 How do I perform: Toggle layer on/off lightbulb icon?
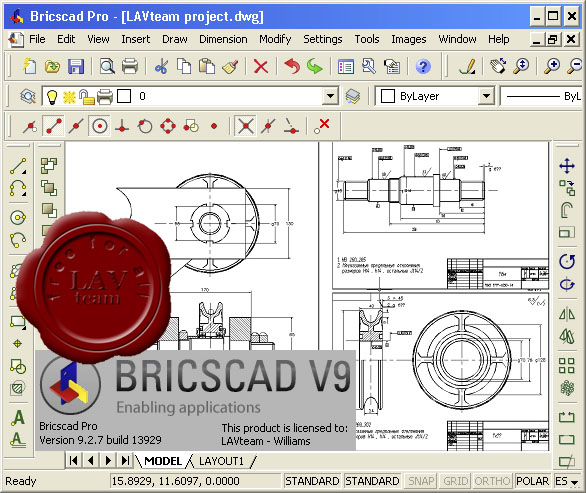(x=51, y=97)
